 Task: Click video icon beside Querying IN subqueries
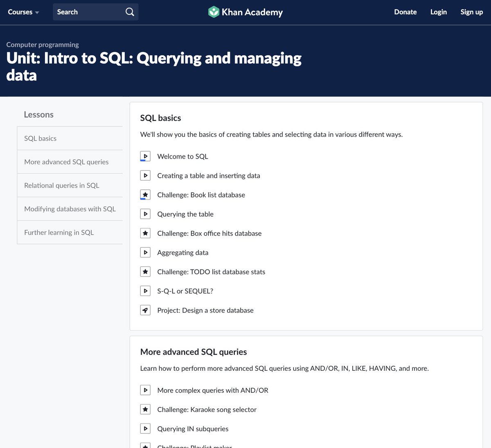tap(145, 428)
